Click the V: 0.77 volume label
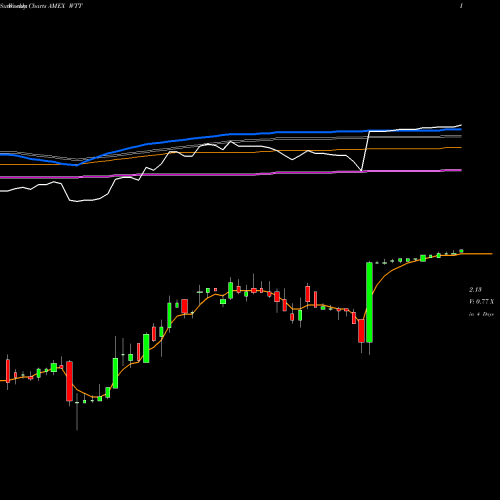500x500 pixels. pyautogui.click(x=481, y=302)
